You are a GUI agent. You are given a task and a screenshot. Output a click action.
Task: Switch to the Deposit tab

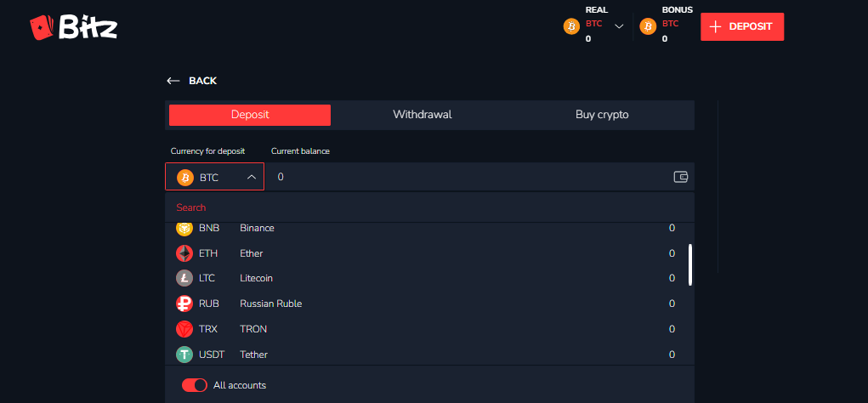point(250,115)
